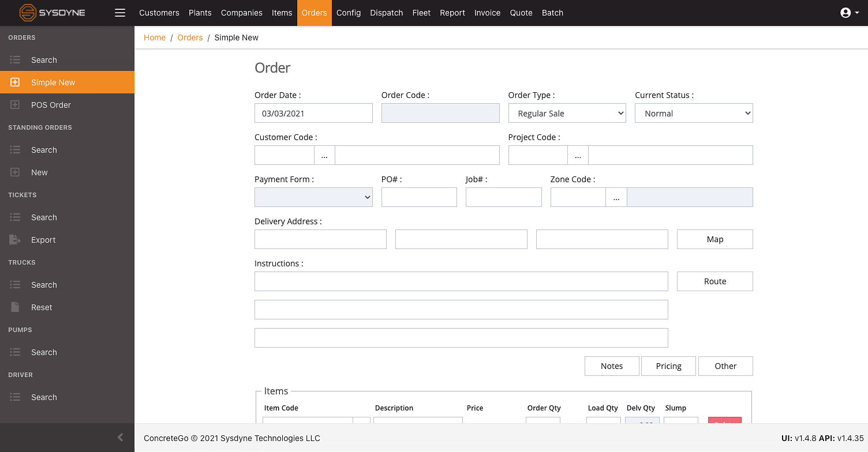Go to the Invoice menu
868x452 pixels.
487,13
